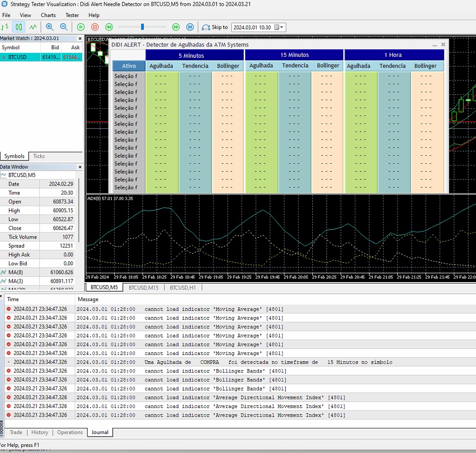476x453 pixels.
Task: Click the 5 Minutos timeframe header
Action: tap(194, 55)
